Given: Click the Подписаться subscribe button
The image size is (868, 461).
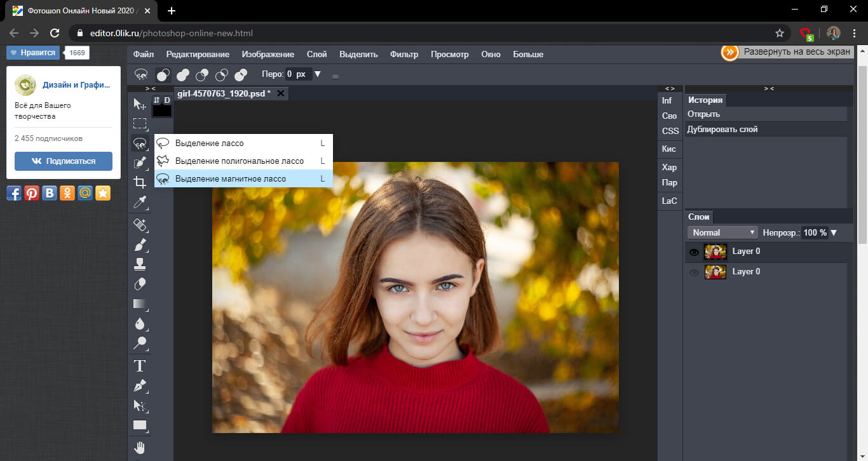Looking at the screenshot, I should click(64, 161).
